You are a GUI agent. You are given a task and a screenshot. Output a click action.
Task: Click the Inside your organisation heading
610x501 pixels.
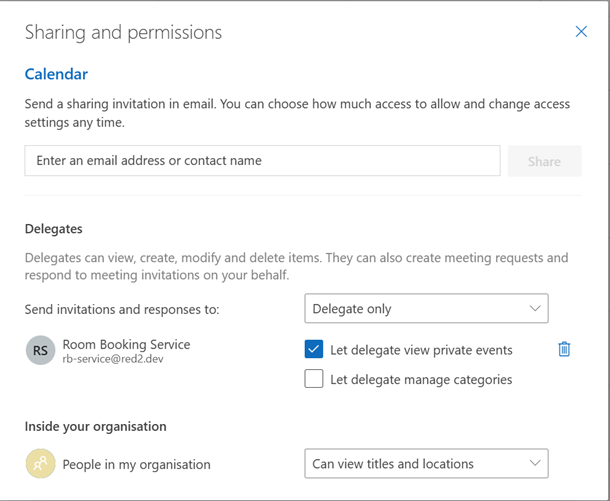tap(96, 427)
